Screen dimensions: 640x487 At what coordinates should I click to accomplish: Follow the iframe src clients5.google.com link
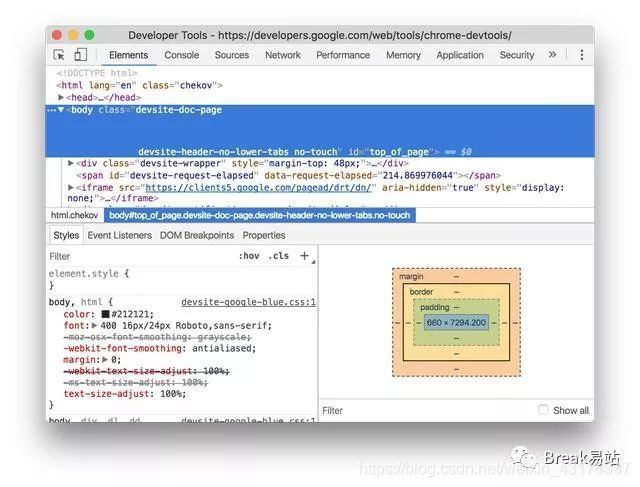[x=258, y=187]
